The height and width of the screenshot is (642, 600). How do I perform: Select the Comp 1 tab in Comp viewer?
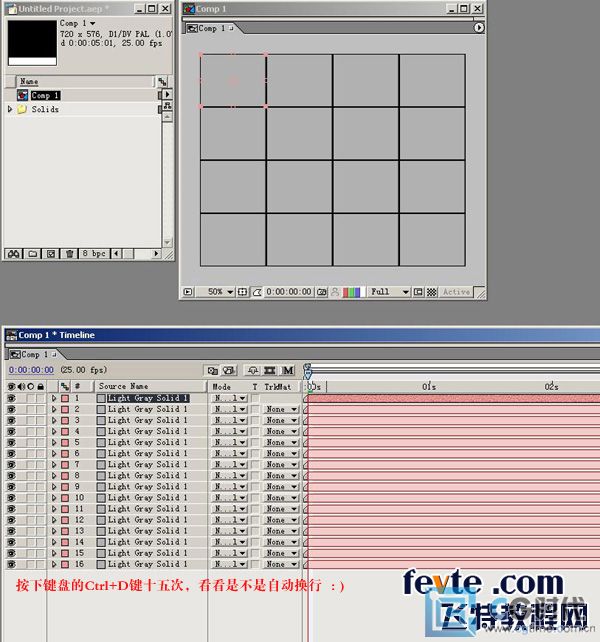211,28
